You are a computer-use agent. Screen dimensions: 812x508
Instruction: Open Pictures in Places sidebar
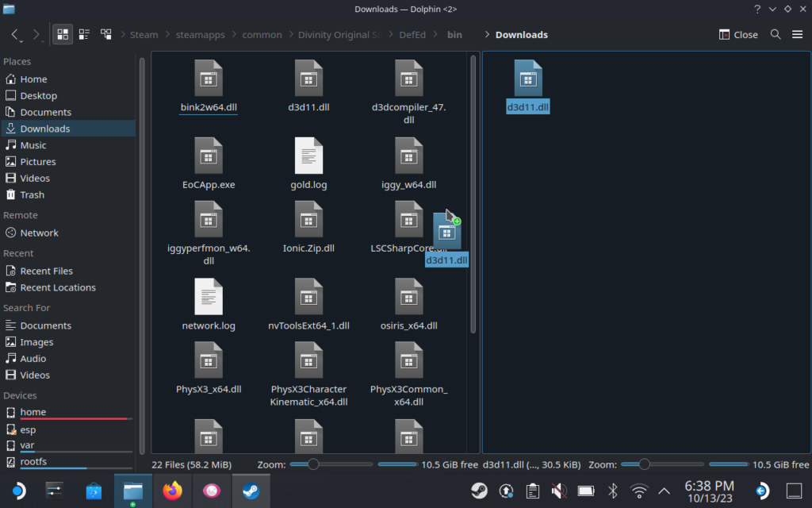68,162
